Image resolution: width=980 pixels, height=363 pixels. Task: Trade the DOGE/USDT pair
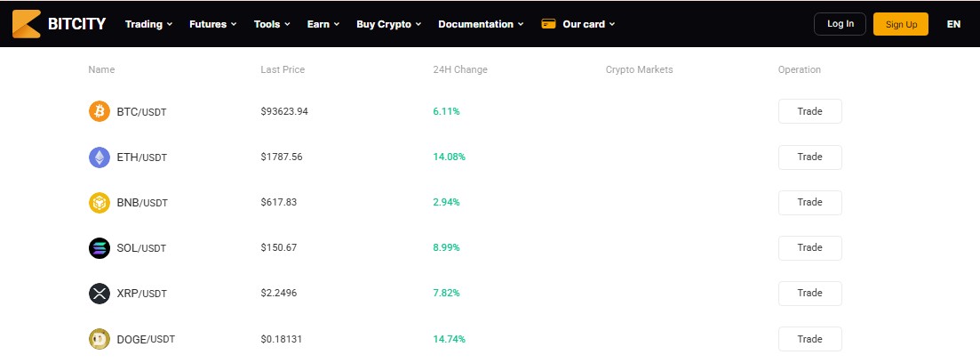click(x=810, y=339)
